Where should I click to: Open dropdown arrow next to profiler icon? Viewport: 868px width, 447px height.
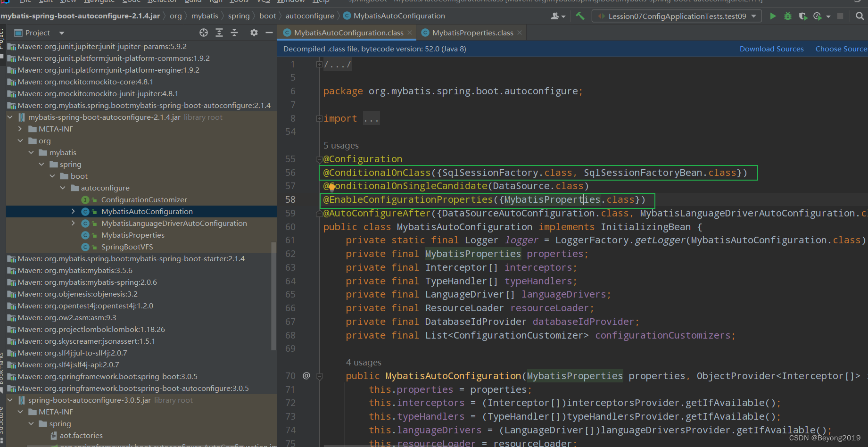(828, 17)
